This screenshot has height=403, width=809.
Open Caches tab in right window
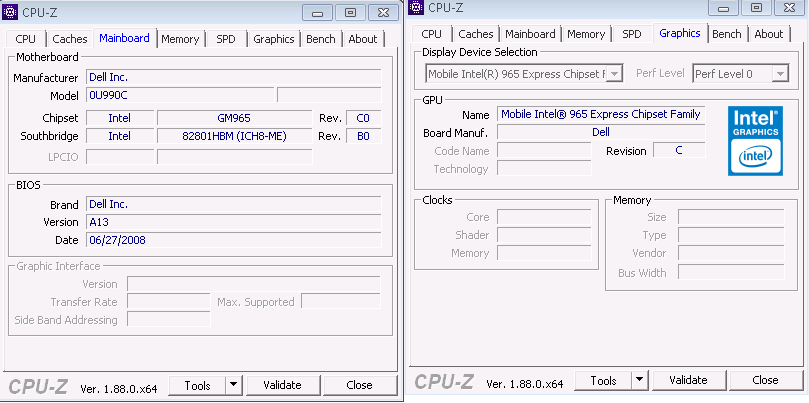point(476,34)
